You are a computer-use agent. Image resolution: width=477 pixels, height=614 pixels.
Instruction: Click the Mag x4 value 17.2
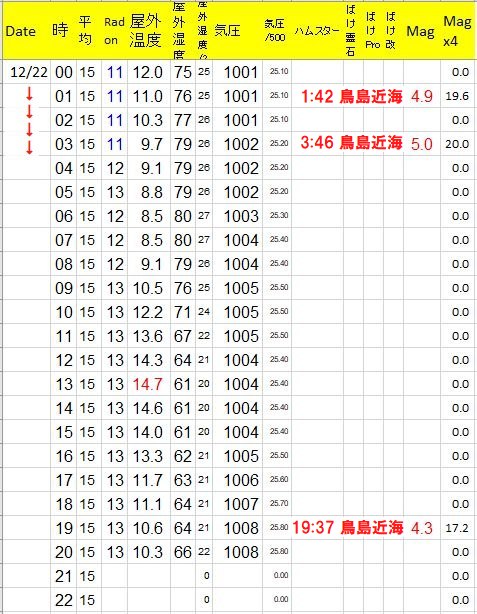tap(457, 528)
